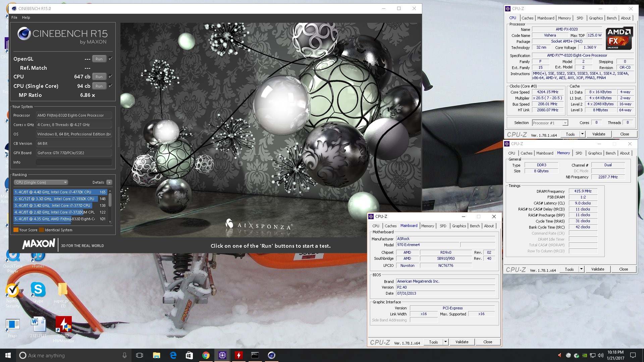Switch to Cinebench taskbar icon
Viewport: 644px width, 362px height.
point(272,355)
